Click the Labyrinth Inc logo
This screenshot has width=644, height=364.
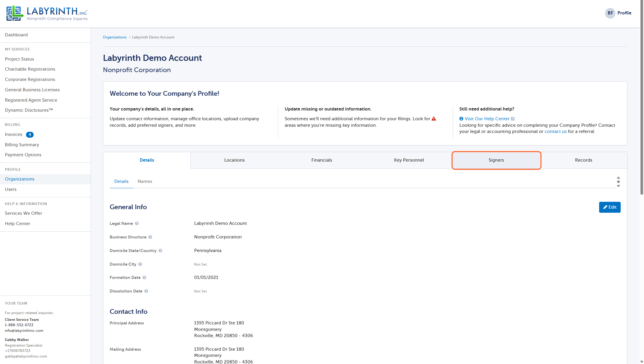[47, 14]
